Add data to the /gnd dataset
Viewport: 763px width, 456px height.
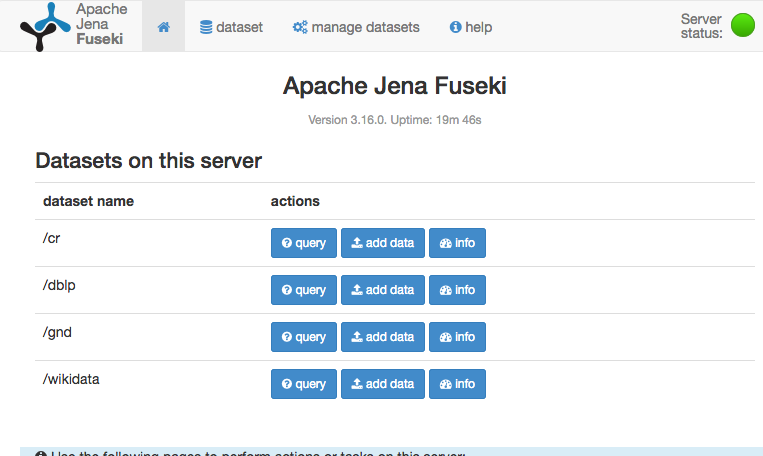383,337
